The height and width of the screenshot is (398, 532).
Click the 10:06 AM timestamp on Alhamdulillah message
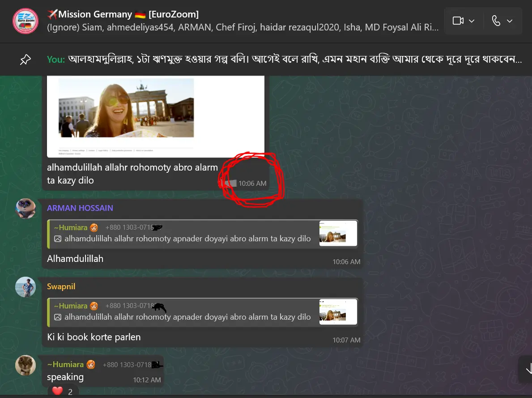(346, 262)
